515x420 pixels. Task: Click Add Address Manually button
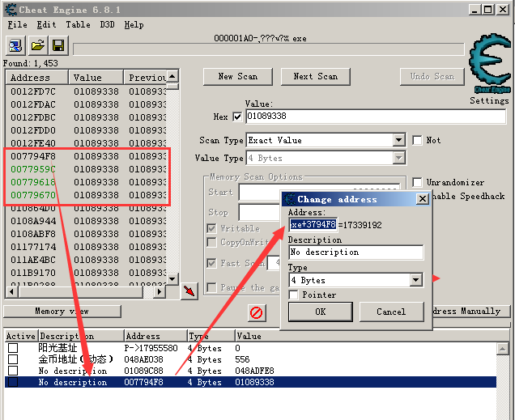[x=470, y=311]
